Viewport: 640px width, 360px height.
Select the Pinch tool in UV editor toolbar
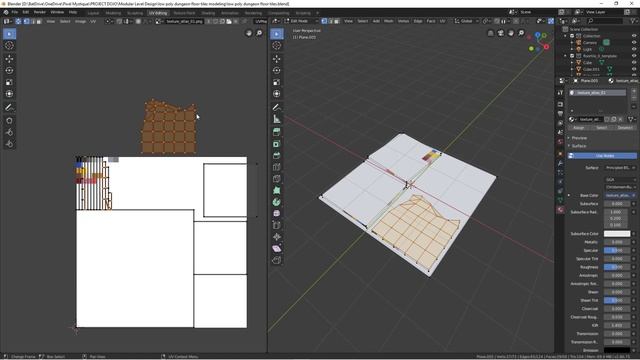[x=9, y=144]
